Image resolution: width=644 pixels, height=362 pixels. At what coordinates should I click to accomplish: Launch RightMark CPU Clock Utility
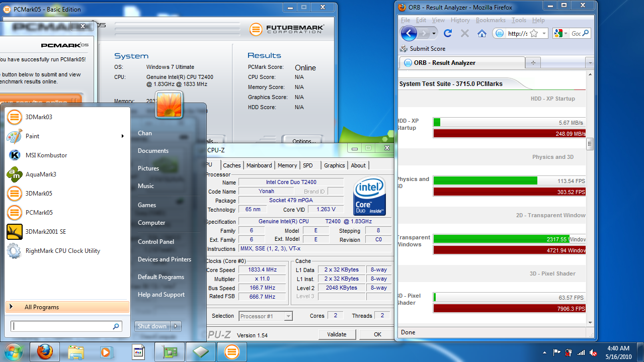pos(67,251)
